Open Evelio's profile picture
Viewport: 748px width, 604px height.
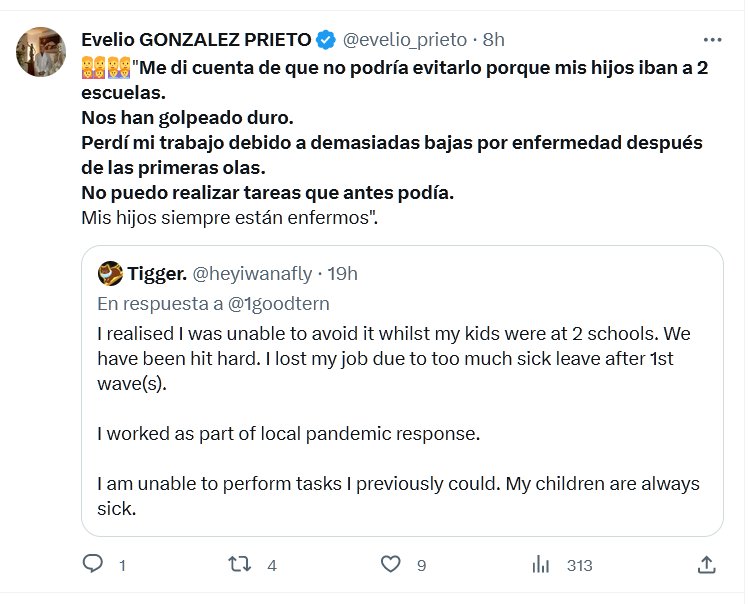pos(41,52)
